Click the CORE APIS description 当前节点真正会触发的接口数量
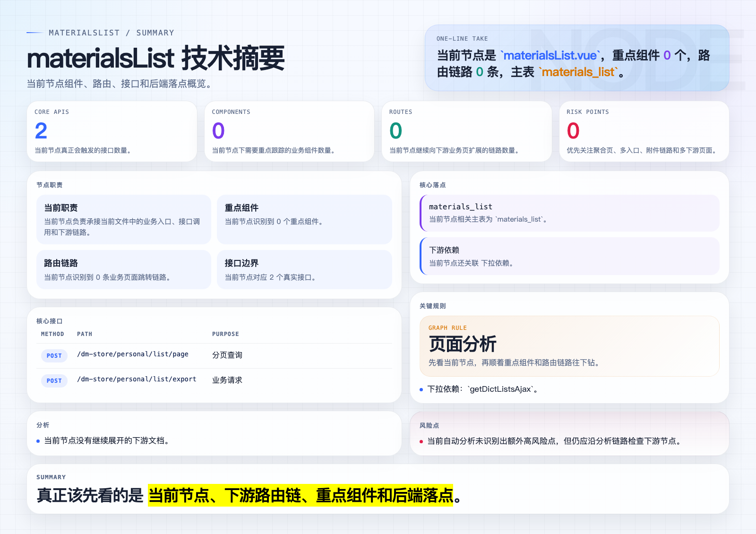756x534 pixels. (x=84, y=150)
